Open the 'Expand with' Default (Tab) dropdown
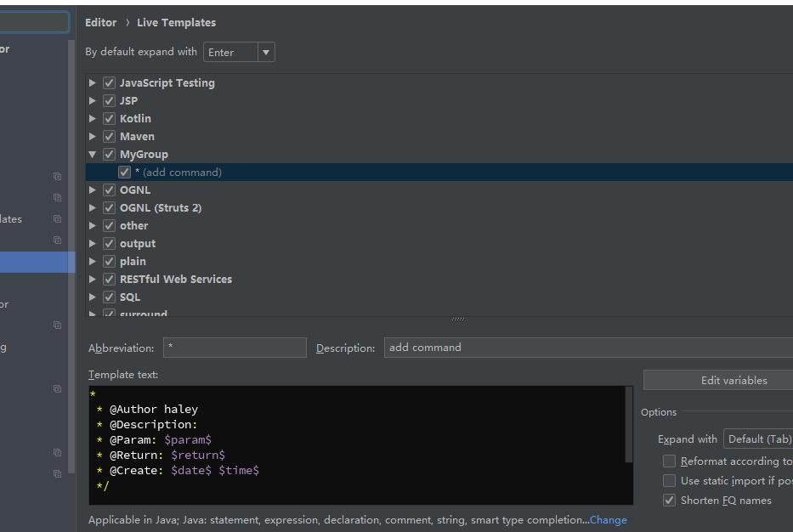This screenshot has height=532, width=793. 758,439
